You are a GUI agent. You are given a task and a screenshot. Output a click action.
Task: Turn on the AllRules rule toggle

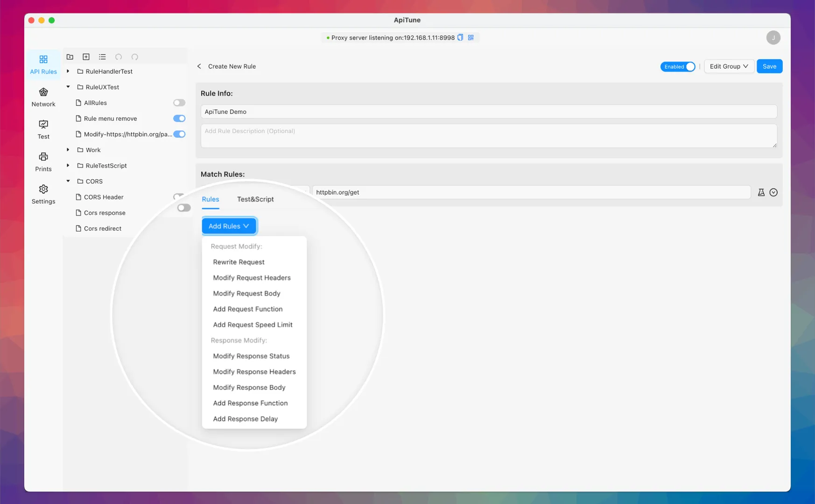179,103
